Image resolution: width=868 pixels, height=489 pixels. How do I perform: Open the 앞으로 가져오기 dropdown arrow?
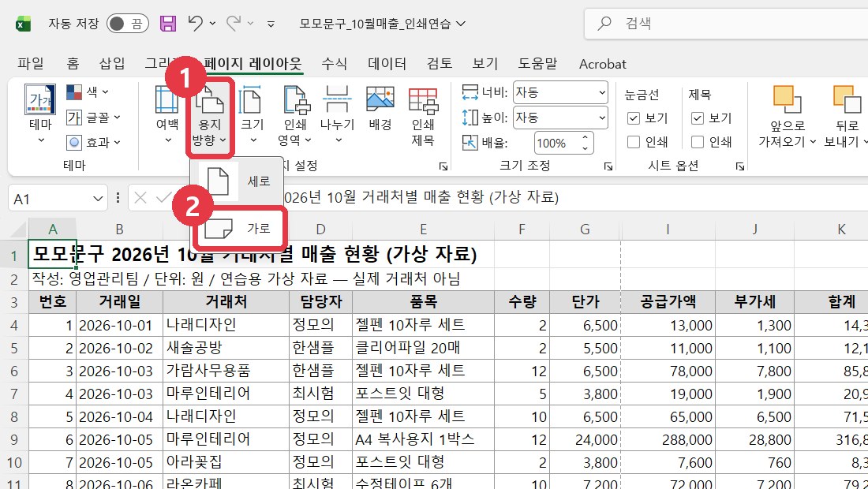[x=813, y=142]
